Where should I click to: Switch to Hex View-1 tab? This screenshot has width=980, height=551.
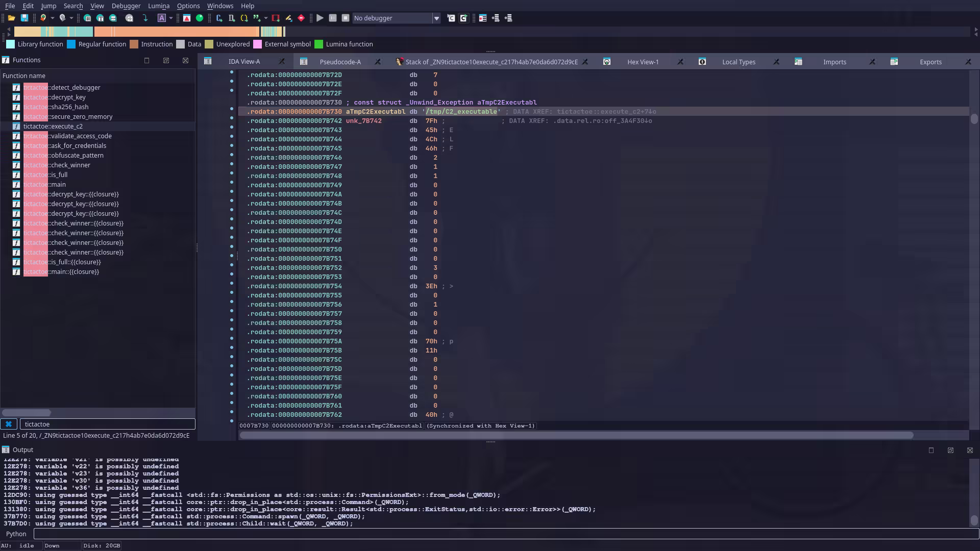[x=643, y=62]
